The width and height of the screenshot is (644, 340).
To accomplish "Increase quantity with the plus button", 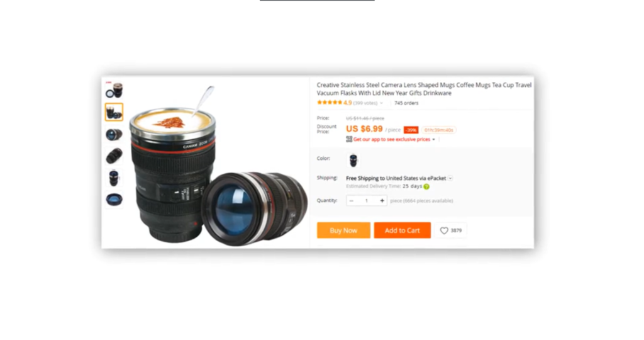I will (x=382, y=201).
